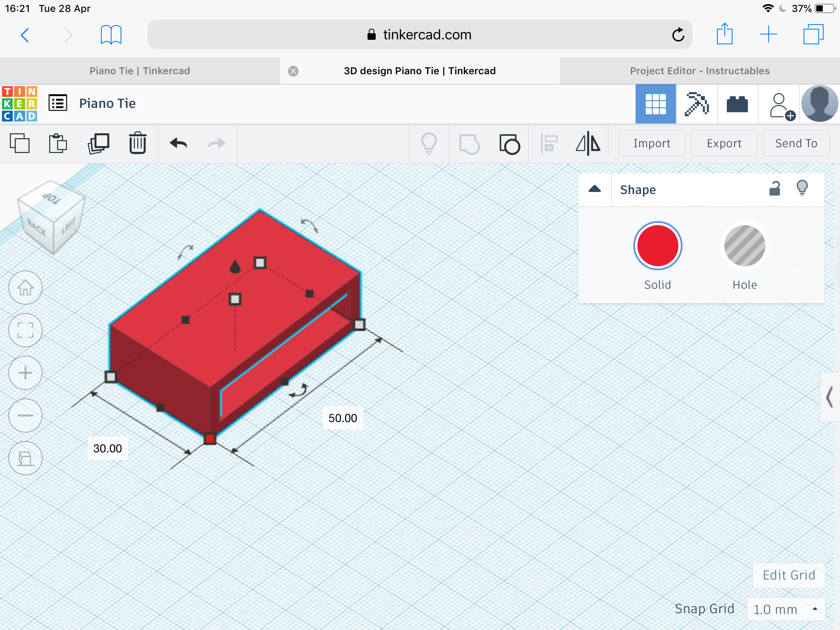Click the Tinkercad logo
The image size is (840, 630).
[x=19, y=104]
